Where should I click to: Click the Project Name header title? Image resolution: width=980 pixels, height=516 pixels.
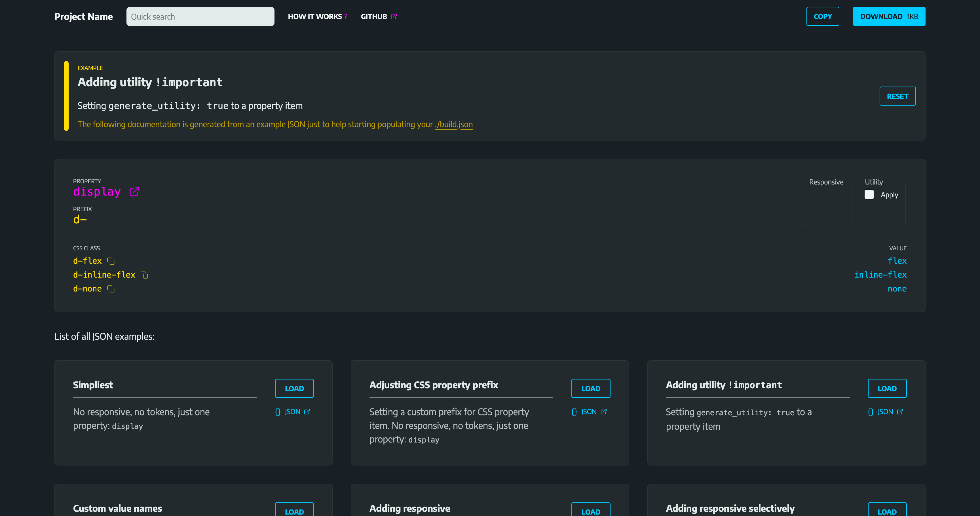[x=83, y=16]
